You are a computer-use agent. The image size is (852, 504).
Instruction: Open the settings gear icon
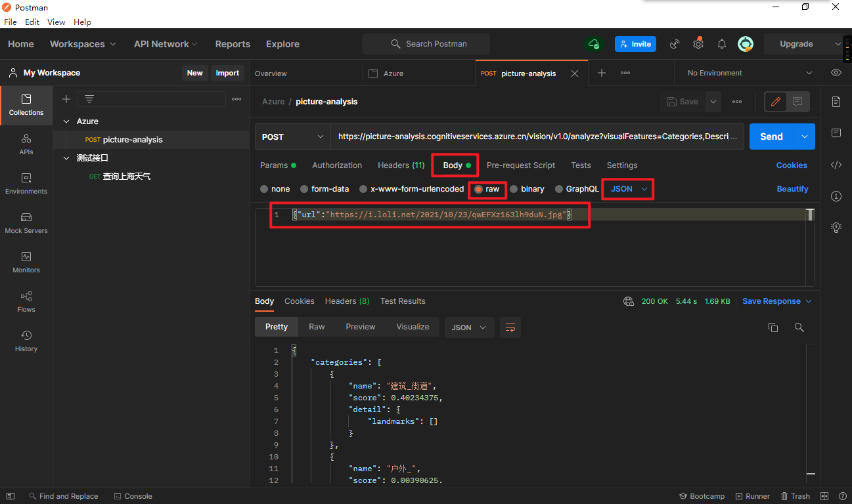(698, 44)
